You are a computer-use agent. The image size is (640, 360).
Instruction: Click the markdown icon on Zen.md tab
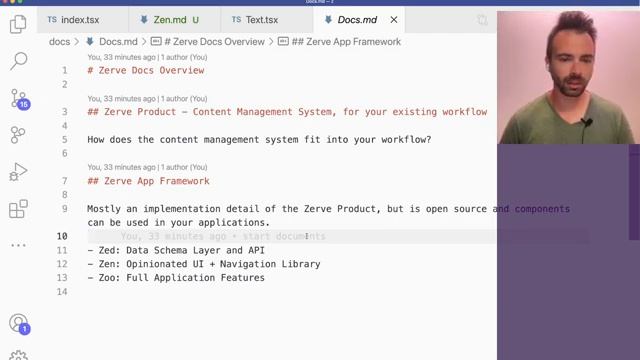point(144,20)
